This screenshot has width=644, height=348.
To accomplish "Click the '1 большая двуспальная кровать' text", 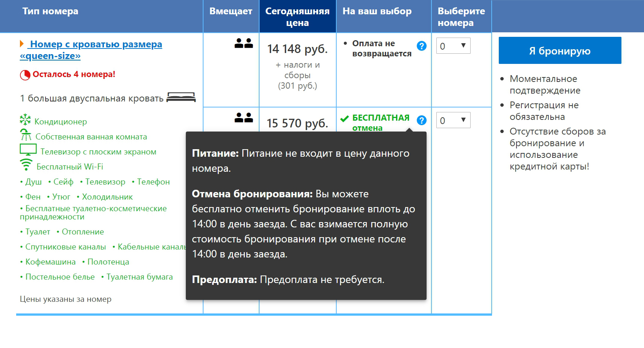I will click(x=92, y=98).
